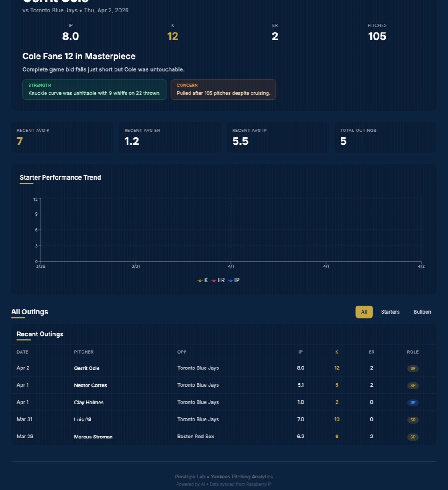Click the ROLE column header

pyautogui.click(x=413, y=352)
